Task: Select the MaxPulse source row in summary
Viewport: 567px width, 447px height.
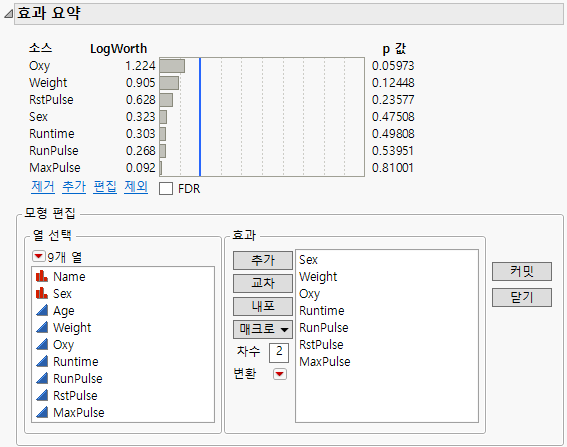Action: click(55, 168)
